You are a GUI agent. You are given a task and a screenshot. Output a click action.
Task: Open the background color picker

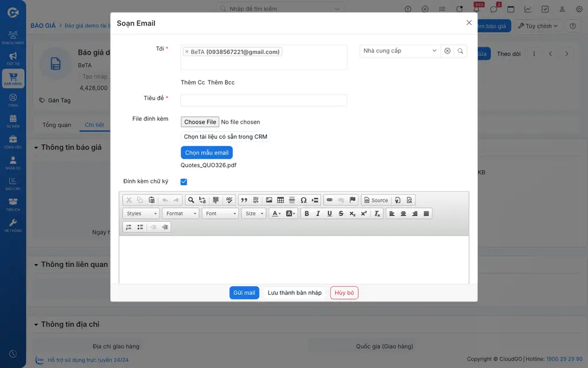(291, 214)
